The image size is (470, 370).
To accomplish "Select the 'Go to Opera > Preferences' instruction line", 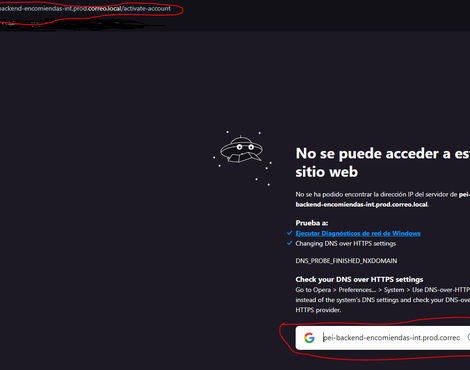I will coord(383,290).
